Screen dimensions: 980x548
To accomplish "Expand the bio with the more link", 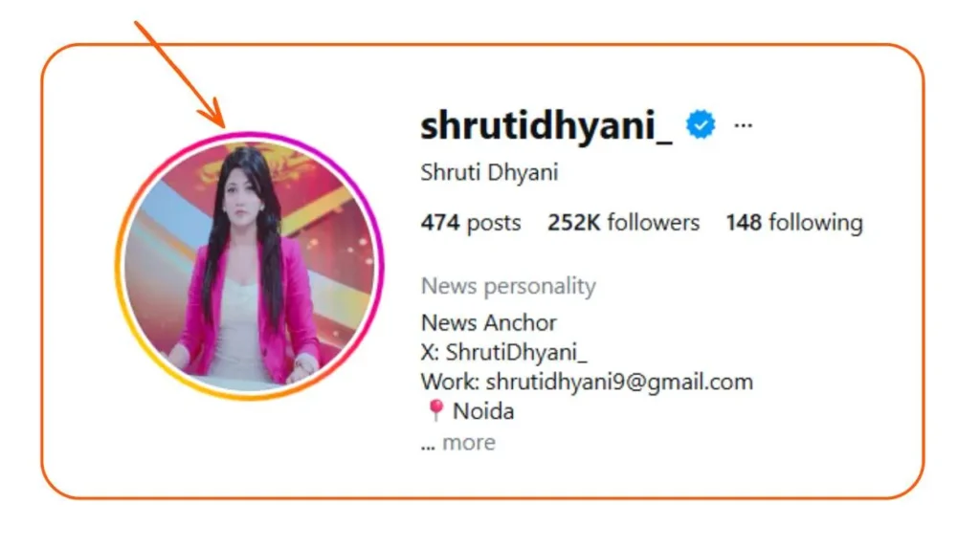I will tap(469, 443).
